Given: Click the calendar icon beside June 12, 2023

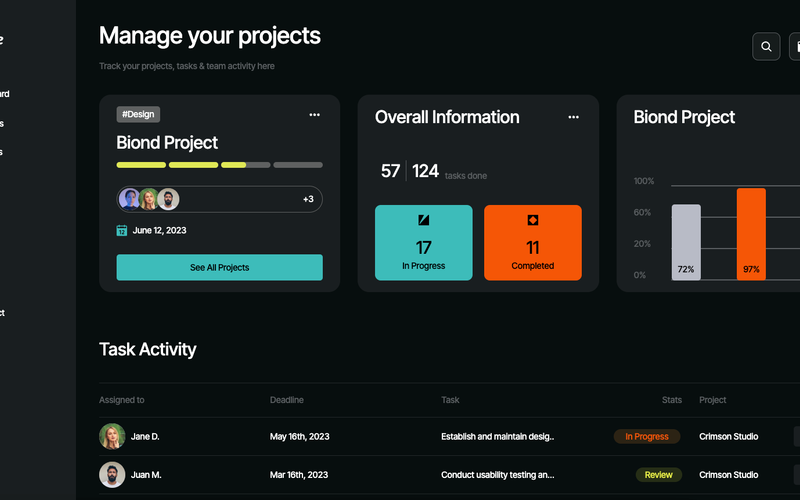Looking at the screenshot, I should [121, 231].
